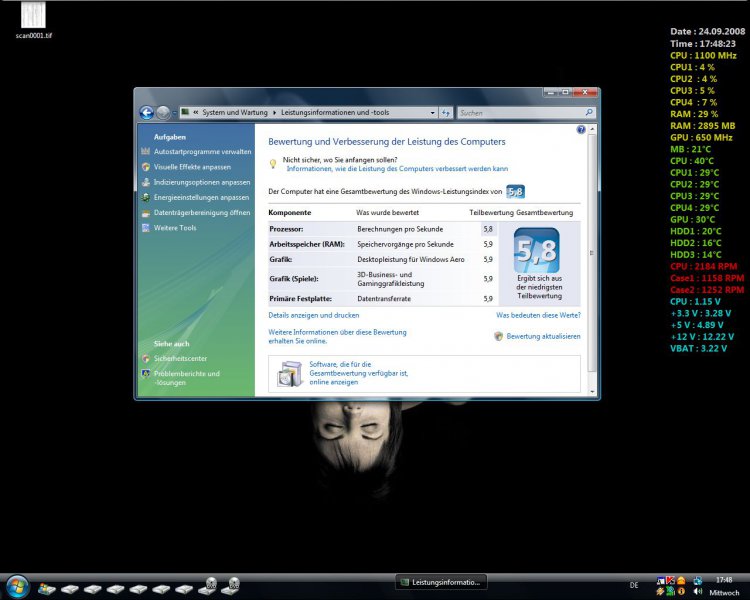The width and height of the screenshot is (750, 600).
Task: Click the lightbulb tip icon
Action: click(x=273, y=164)
